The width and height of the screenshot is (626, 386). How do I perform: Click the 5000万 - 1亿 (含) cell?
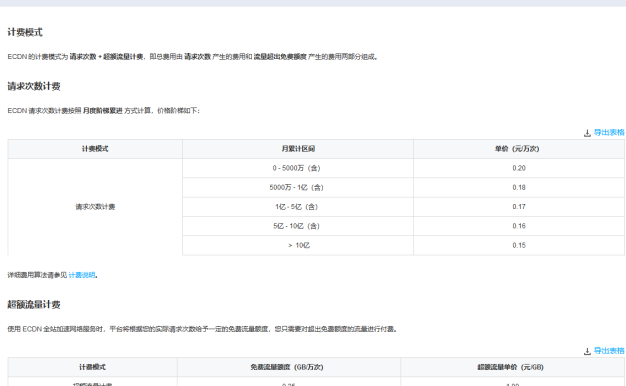[x=298, y=188]
